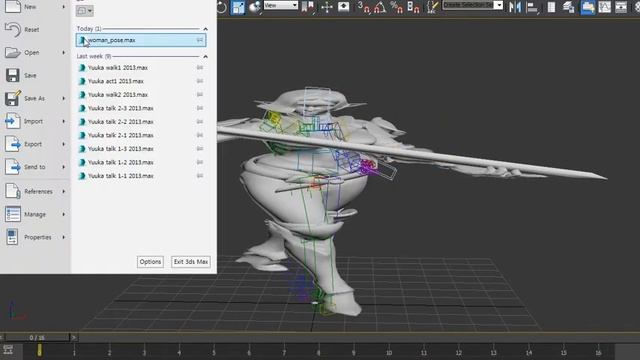This screenshot has height=360, width=640.
Task: Open the Curve Editor icon
Action: pyautogui.click(x=604, y=7)
